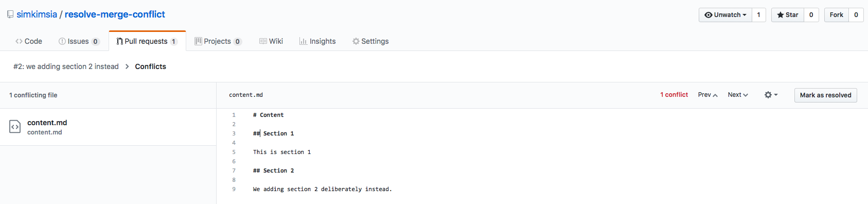Open the resolve-merge-conflict repository link
The width and height of the screenshot is (868, 204).
[x=115, y=14]
